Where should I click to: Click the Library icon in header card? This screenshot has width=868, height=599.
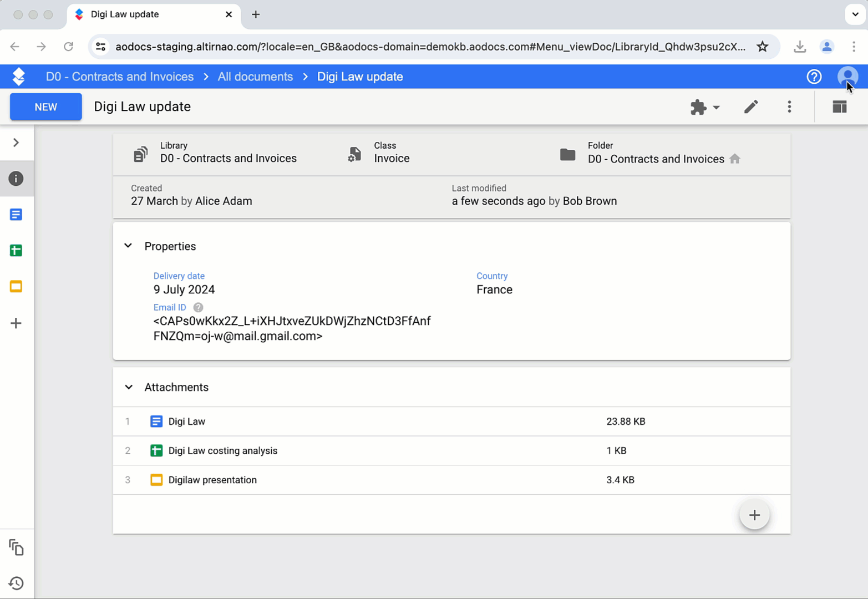pos(141,154)
